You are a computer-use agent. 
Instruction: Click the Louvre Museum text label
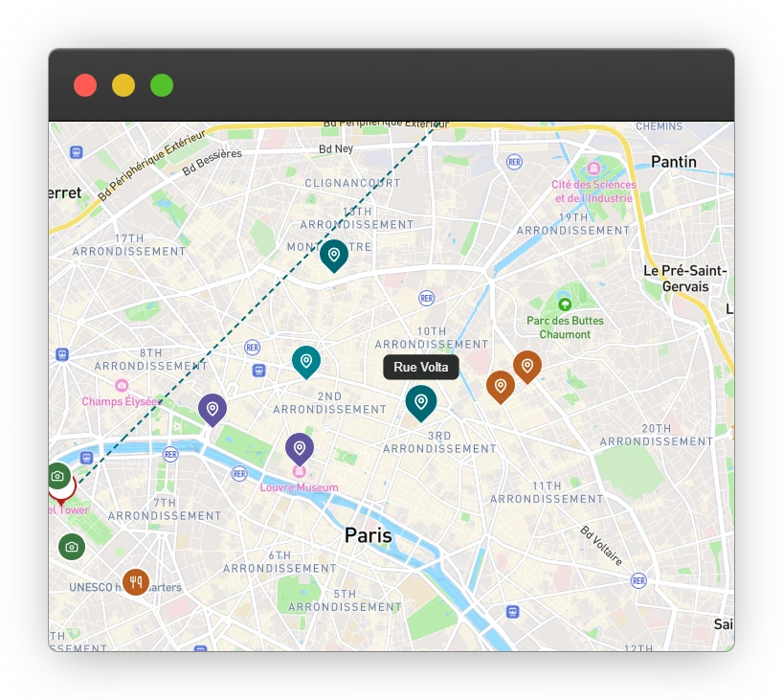[x=299, y=487]
